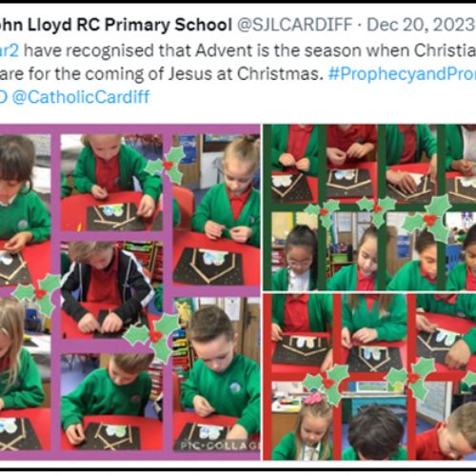Click the holly sticker in the purple collage top
Viewport: 476px width, 476px height.
click(x=166, y=167)
